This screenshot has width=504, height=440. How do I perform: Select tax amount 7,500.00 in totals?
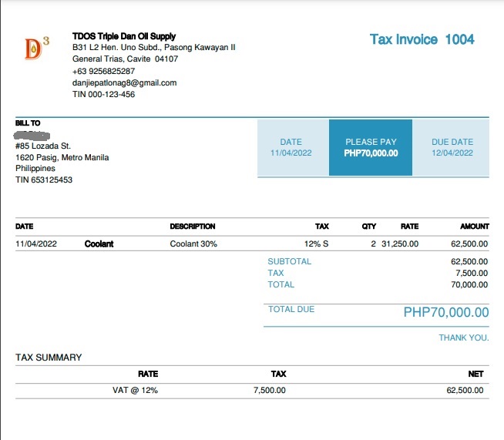[472, 274]
